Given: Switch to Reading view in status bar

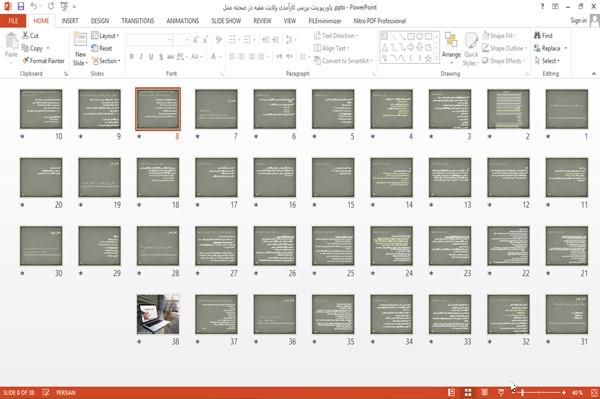Looking at the screenshot, I should tap(484, 392).
